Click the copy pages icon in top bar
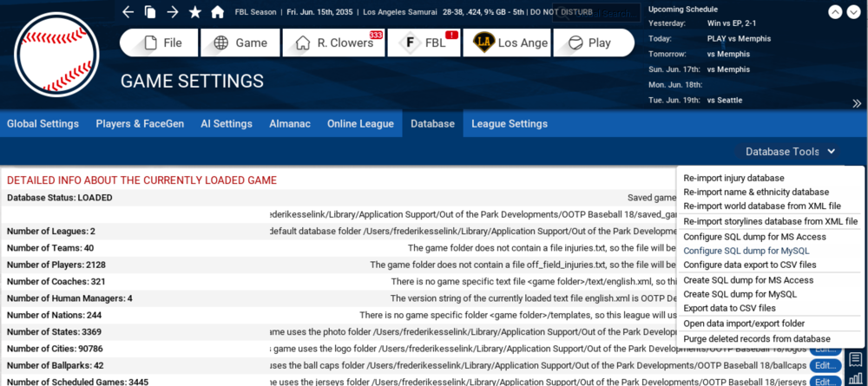The width and height of the screenshot is (868, 386). pyautogui.click(x=150, y=12)
